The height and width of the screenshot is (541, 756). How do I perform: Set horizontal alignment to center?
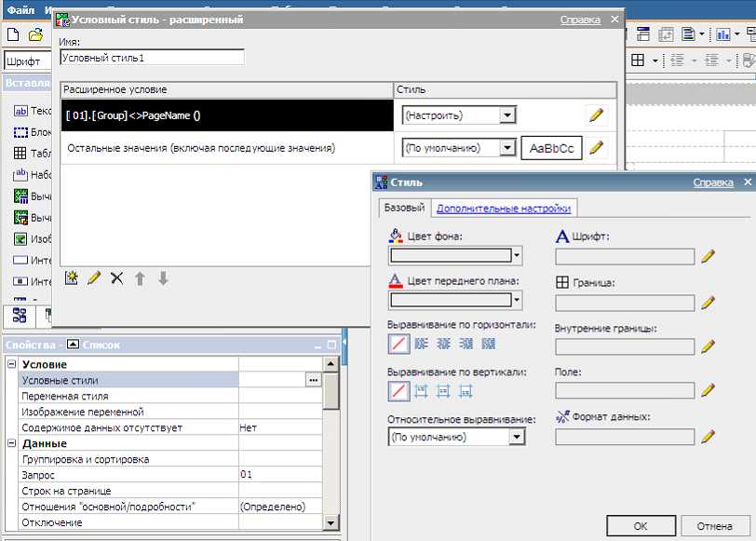(x=443, y=344)
